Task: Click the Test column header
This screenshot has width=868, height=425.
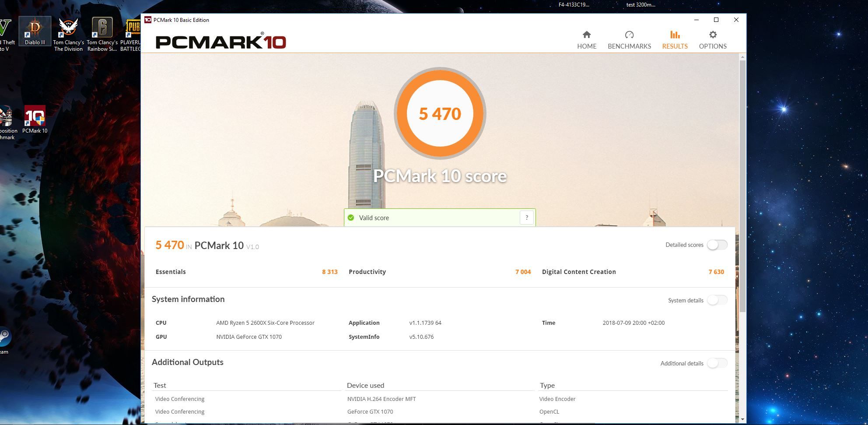Action: [160, 386]
